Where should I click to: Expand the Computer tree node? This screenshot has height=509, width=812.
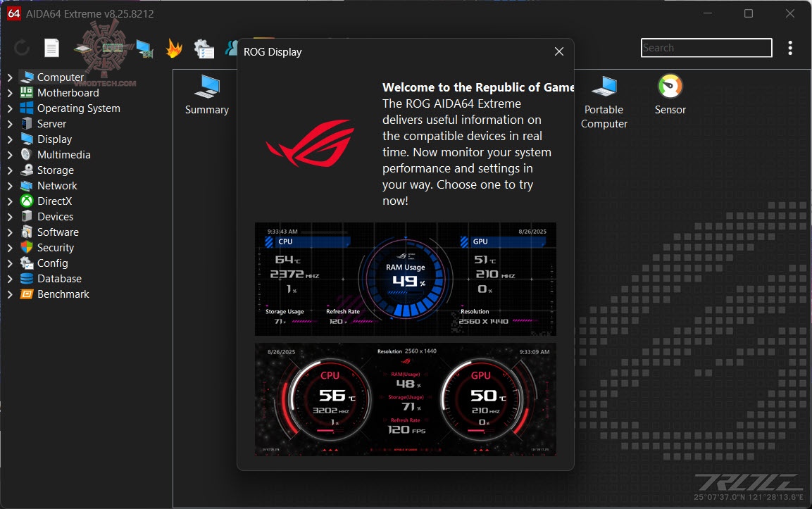tap(10, 77)
